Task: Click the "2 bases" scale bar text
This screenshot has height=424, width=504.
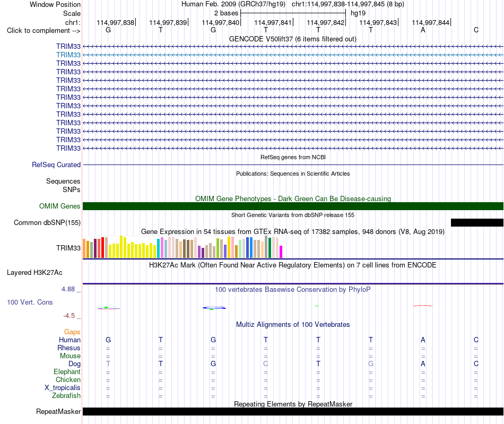Action: click(x=227, y=13)
